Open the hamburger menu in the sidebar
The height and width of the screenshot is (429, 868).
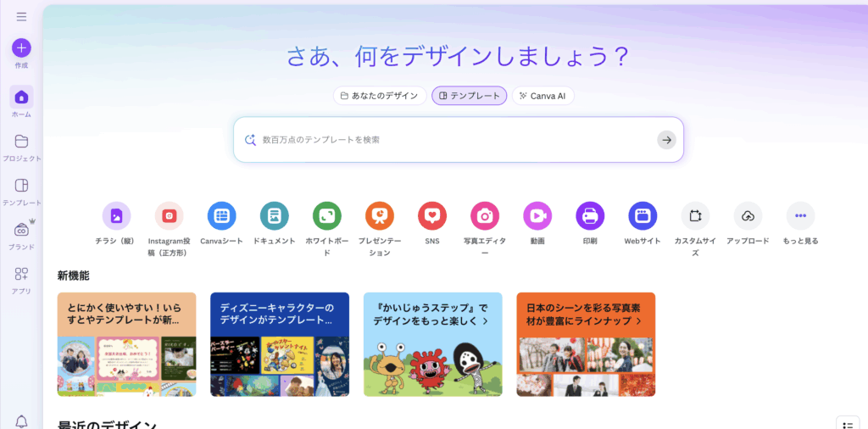pyautogui.click(x=21, y=17)
